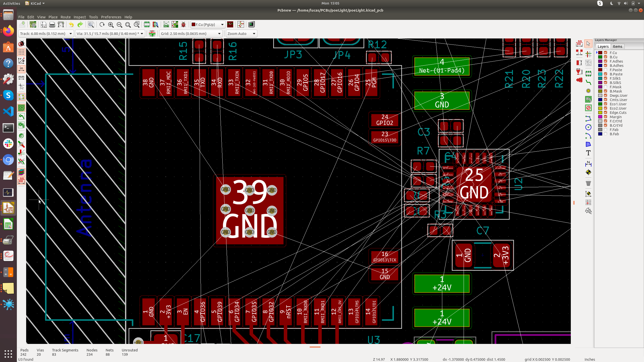The width and height of the screenshot is (644, 362).
Task: Click F.Cu color swatch in layers
Action: (600, 53)
